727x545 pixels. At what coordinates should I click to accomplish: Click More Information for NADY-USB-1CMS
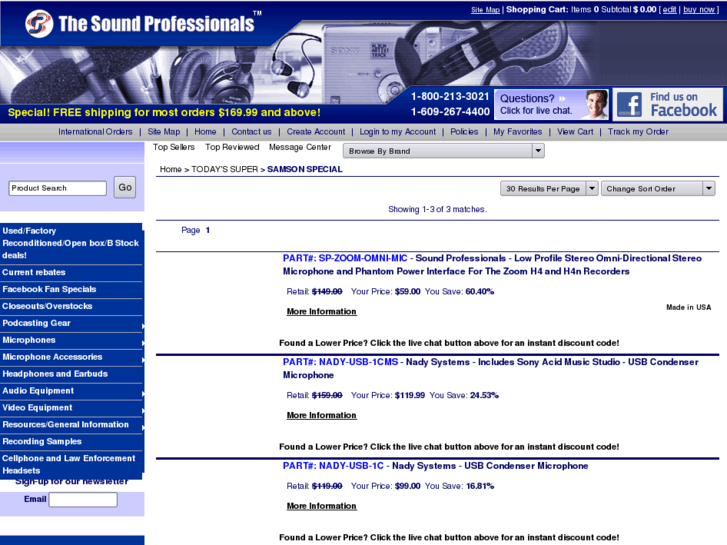(x=321, y=416)
